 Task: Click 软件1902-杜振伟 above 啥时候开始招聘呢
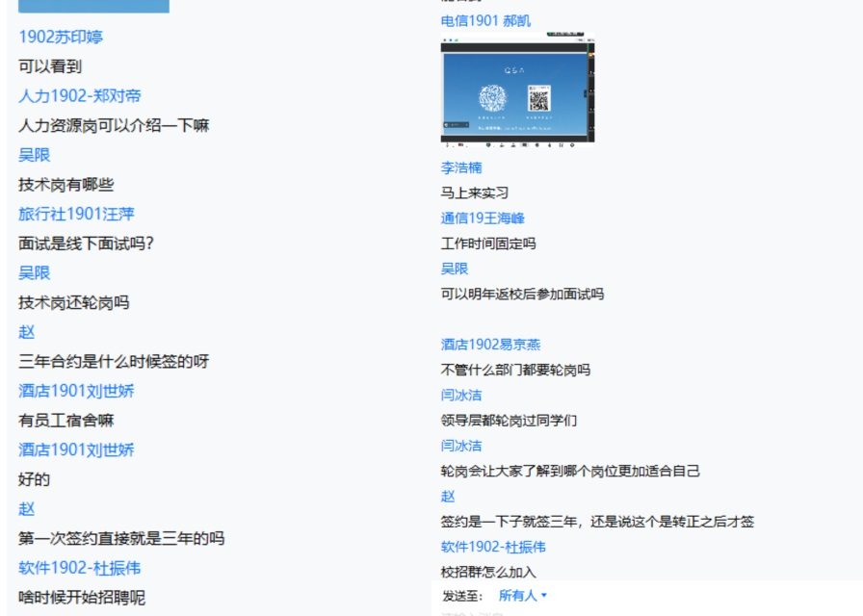pos(80,568)
